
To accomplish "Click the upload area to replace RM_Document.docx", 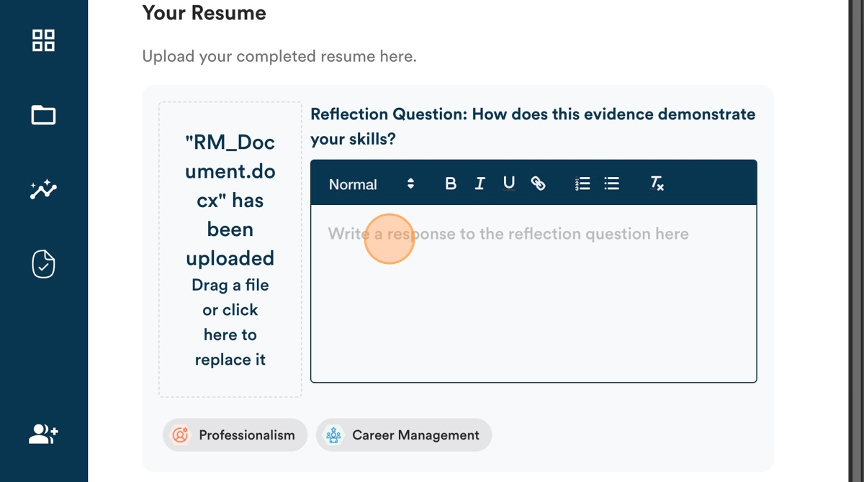I will (230, 249).
